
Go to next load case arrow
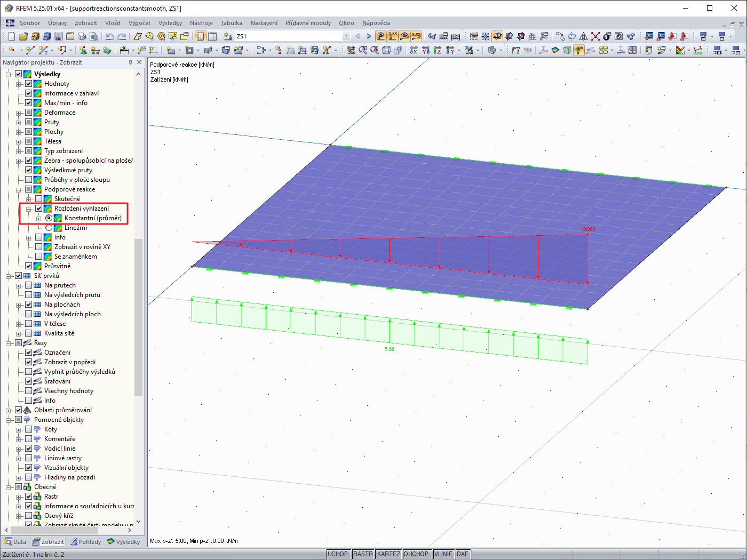point(369,36)
